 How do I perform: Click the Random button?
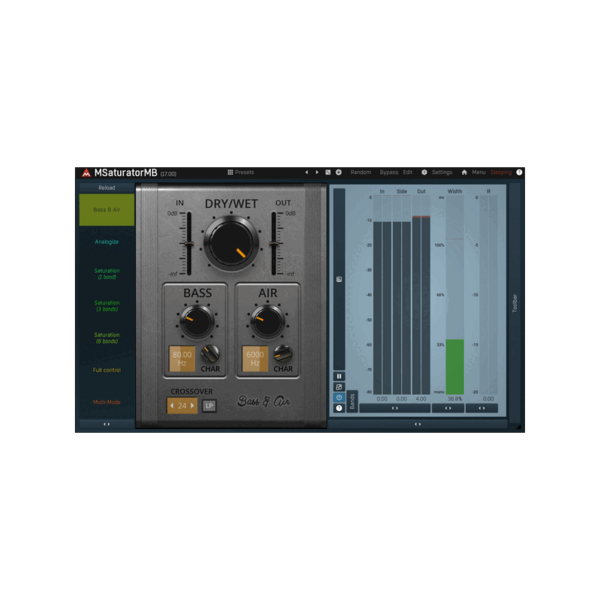(x=360, y=173)
